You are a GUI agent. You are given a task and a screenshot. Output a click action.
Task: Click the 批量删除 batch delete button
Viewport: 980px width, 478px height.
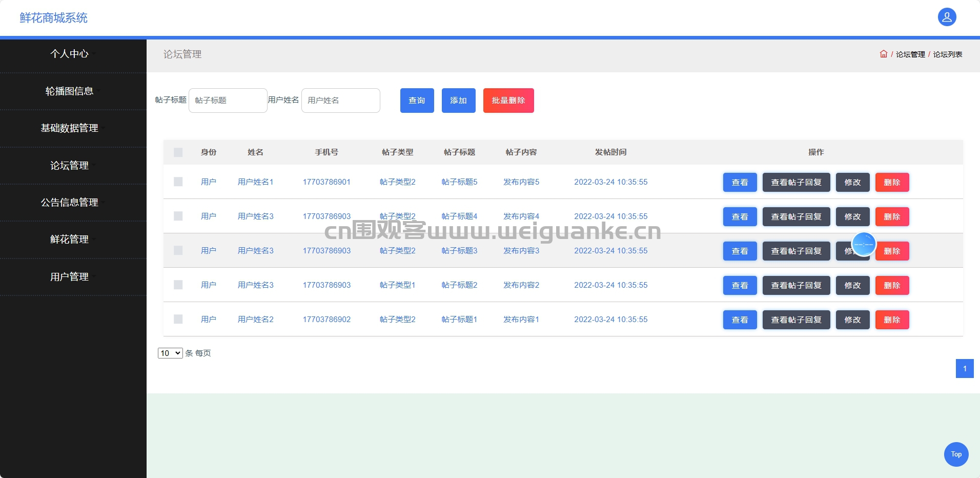(508, 101)
